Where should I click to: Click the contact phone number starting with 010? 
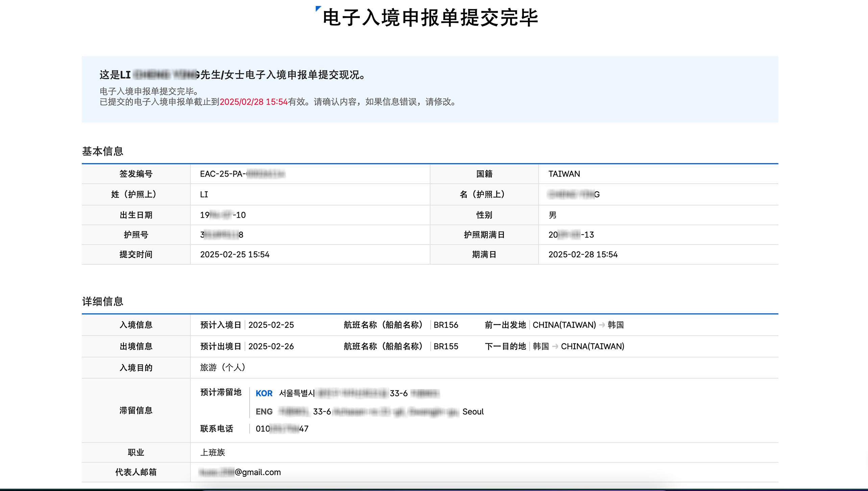coord(282,429)
